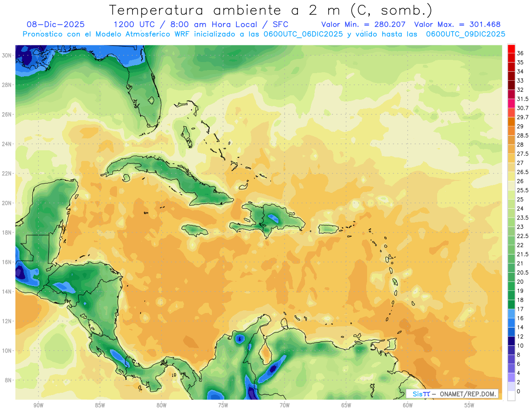Image resolution: width=532 pixels, height=411 pixels.
Task: Click the 33 legend value
Action: coord(520,81)
